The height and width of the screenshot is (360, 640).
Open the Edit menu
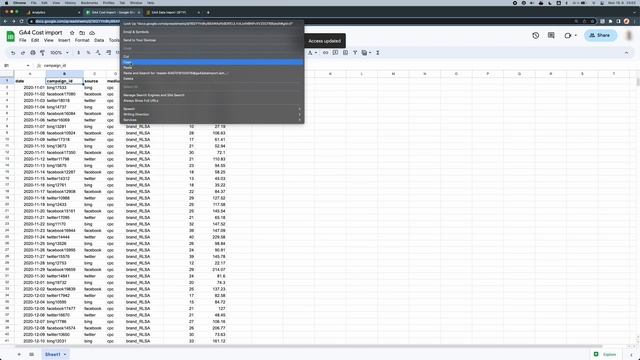(x=35, y=40)
